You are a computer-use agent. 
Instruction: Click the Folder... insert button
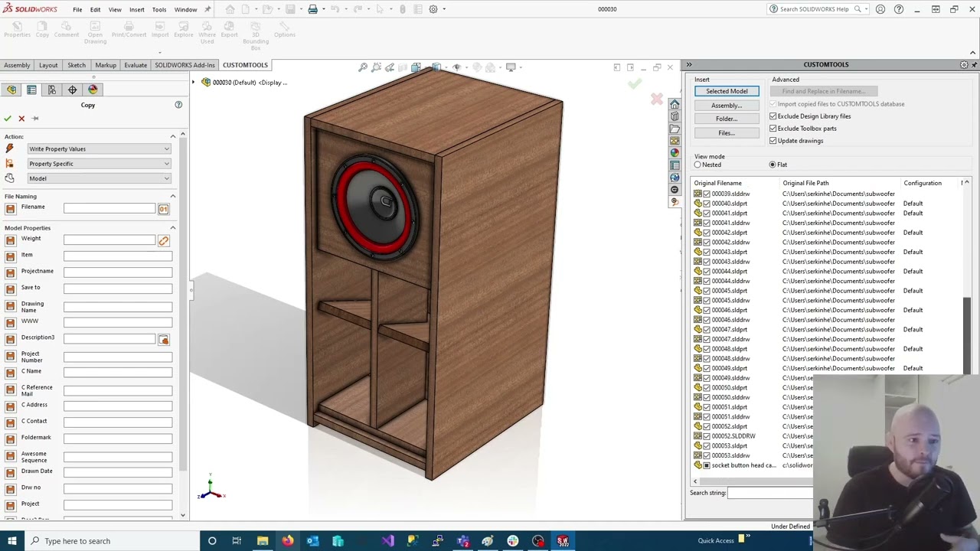click(726, 119)
